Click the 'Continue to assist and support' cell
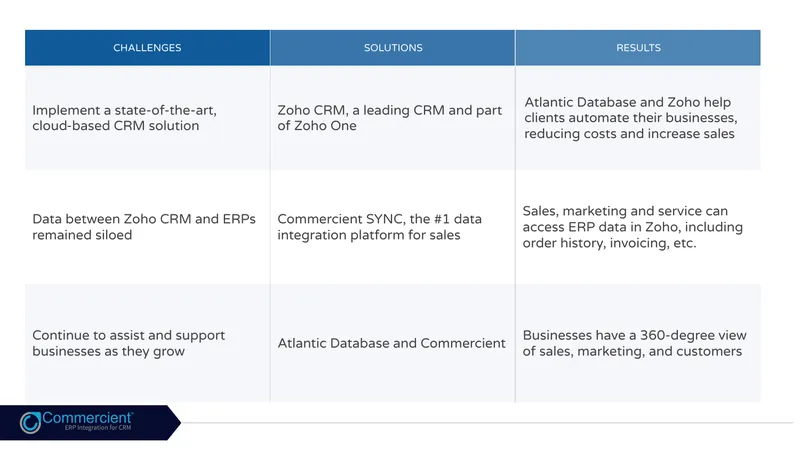 click(147, 343)
